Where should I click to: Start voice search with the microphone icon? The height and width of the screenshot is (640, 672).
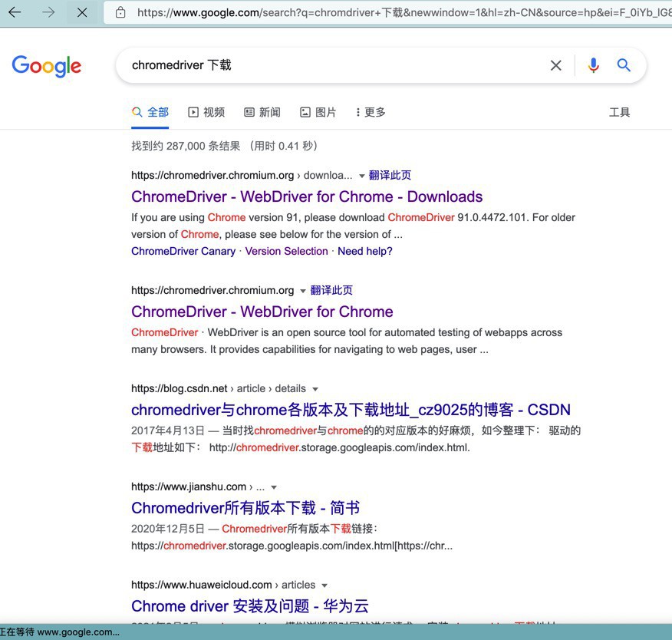coord(594,65)
